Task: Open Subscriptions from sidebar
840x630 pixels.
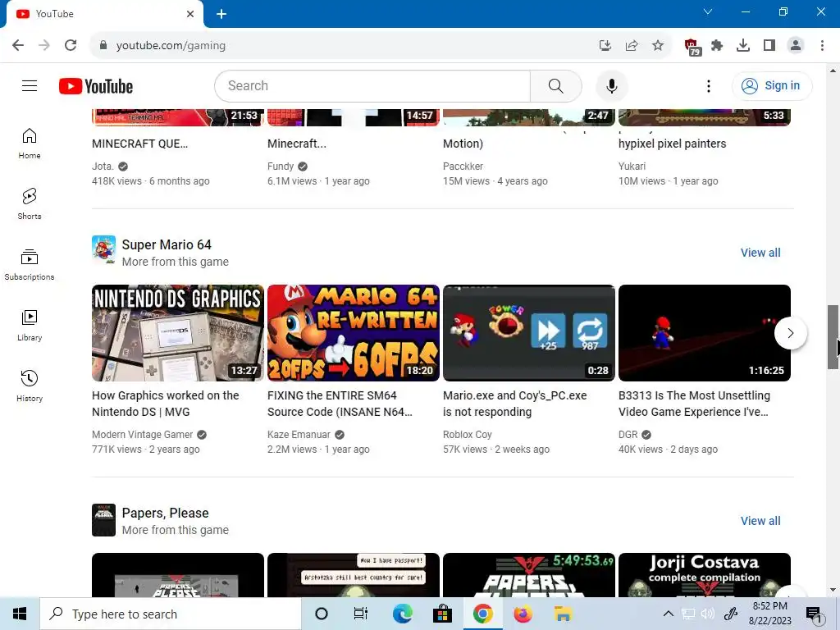Action: [30, 265]
